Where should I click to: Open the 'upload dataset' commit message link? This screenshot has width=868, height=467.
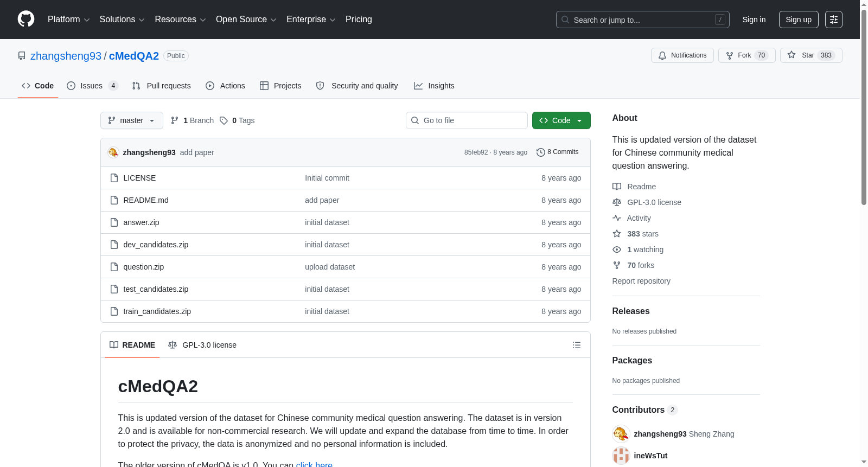330,267
